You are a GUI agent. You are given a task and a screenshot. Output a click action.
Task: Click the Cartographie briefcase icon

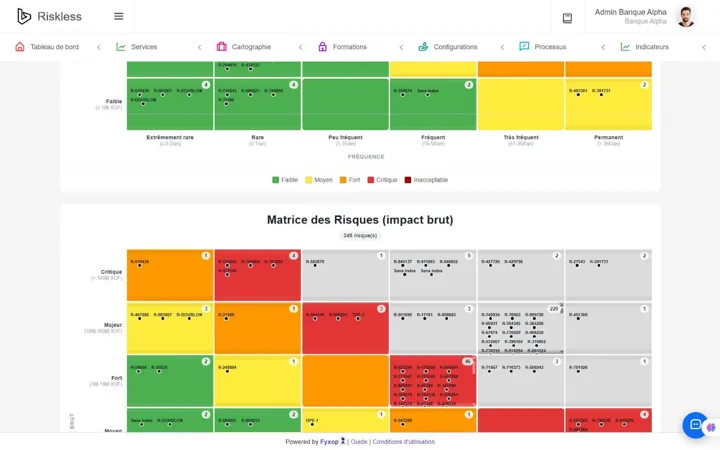pyautogui.click(x=221, y=47)
